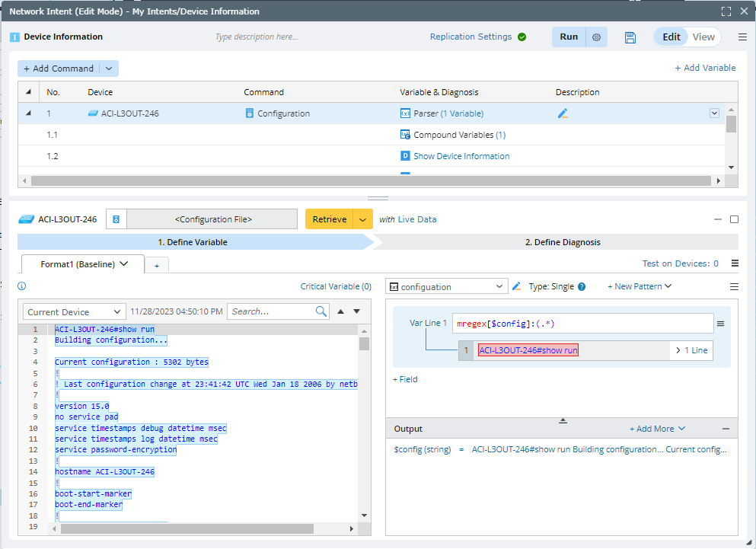Open the Current Device dropdown

click(74, 312)
